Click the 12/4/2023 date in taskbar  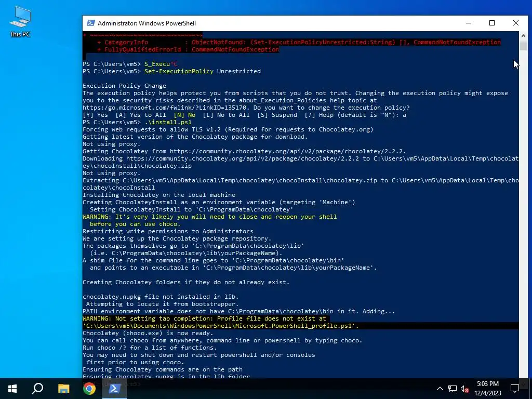click(487, 393)
